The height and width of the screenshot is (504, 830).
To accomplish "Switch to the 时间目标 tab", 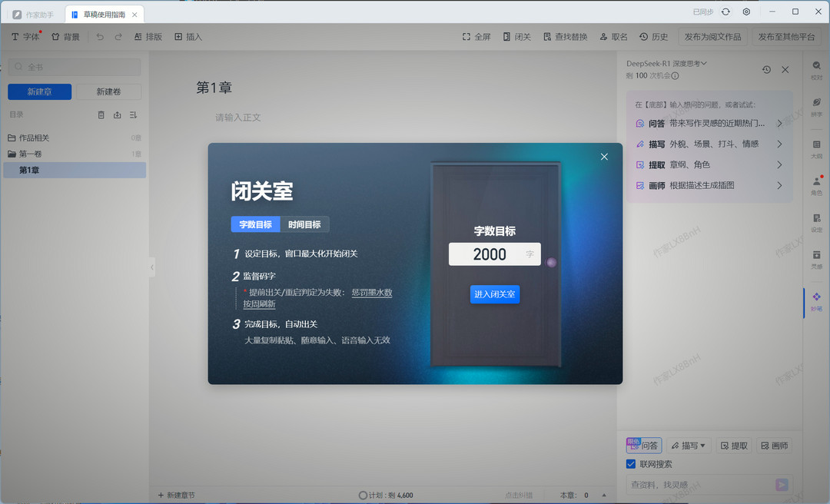I will (306, 224).
